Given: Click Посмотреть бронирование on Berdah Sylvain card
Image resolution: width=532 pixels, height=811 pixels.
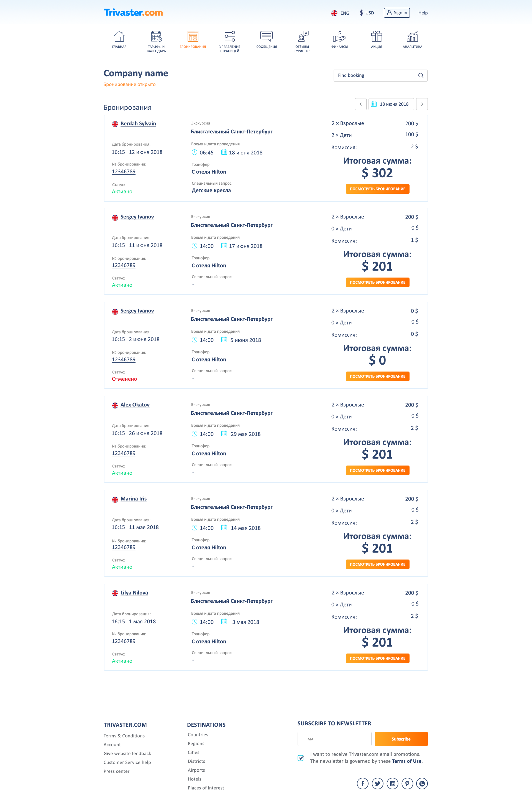Looking at the screenshot, I should [377, 189].
